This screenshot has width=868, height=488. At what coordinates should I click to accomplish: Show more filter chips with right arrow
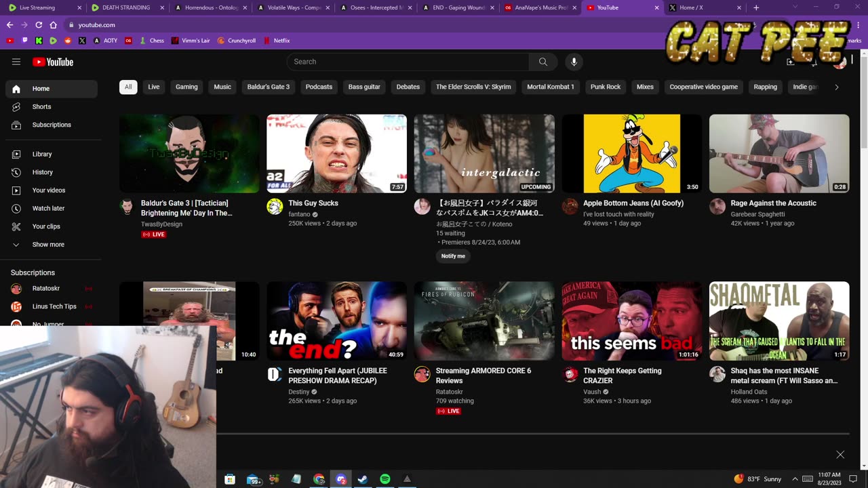click(x=837, y=87)
